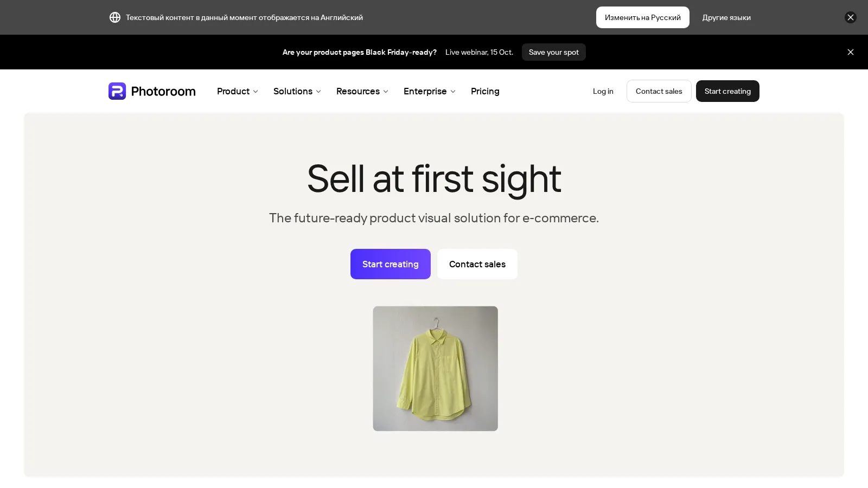This screenshot has height=488, width=868.
Task: Click the globe language icon
Action: (x=115, y=17)
